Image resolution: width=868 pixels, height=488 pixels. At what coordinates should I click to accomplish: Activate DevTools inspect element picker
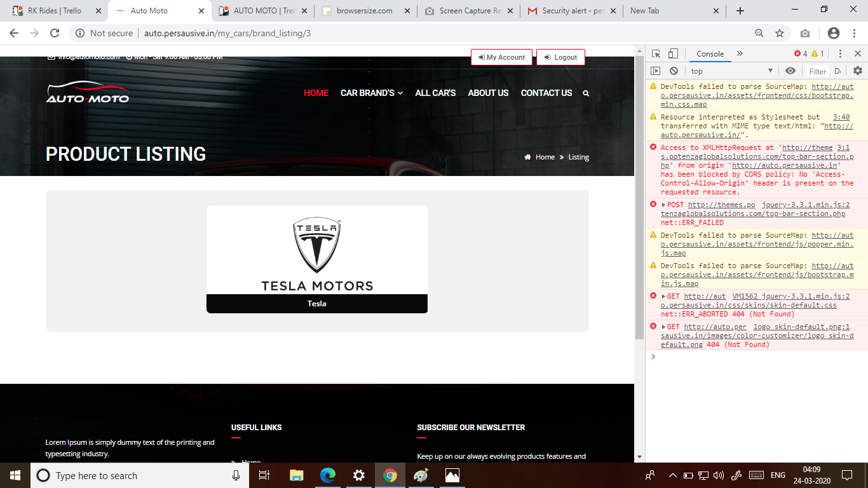click(x=656, y=54)
